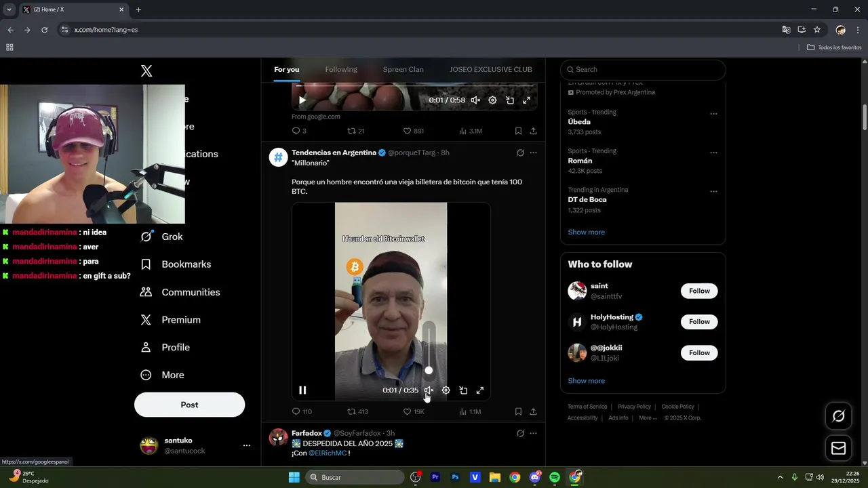Toggle picture-in-picture on the Bitcoin video
Viewport: 868px width, 488px height.
463,390
